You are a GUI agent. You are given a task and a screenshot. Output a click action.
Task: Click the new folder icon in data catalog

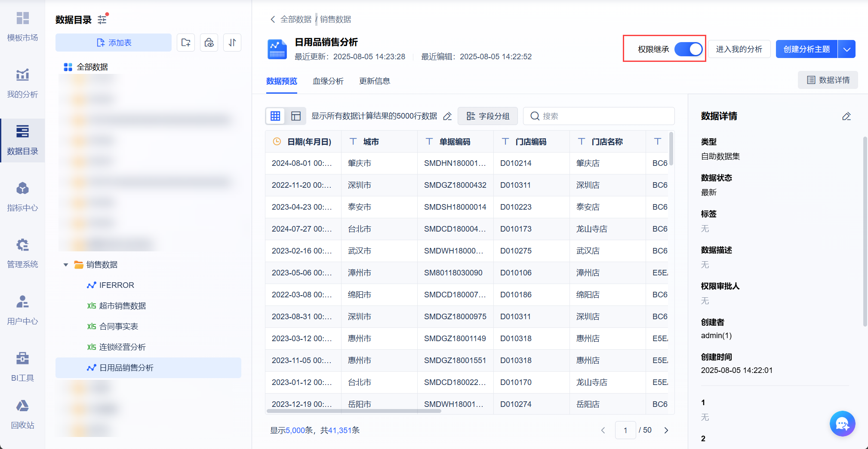[x=186, y=43]
